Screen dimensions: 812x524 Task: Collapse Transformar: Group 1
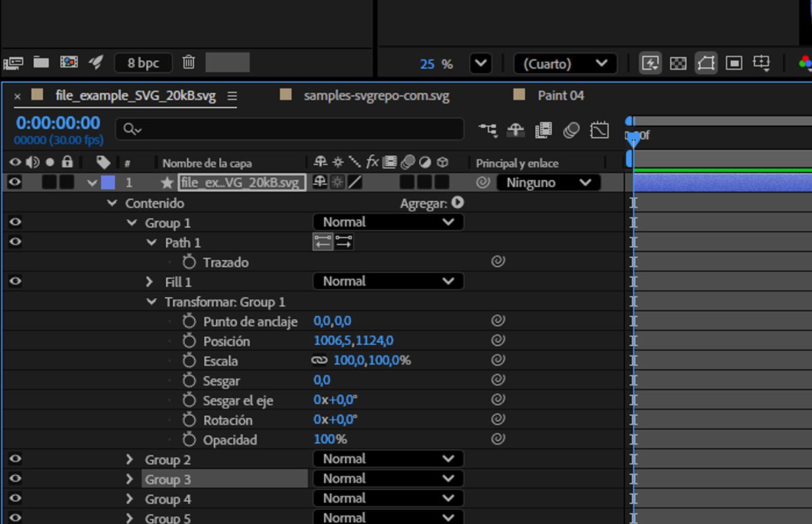click(x=152, y=302)
